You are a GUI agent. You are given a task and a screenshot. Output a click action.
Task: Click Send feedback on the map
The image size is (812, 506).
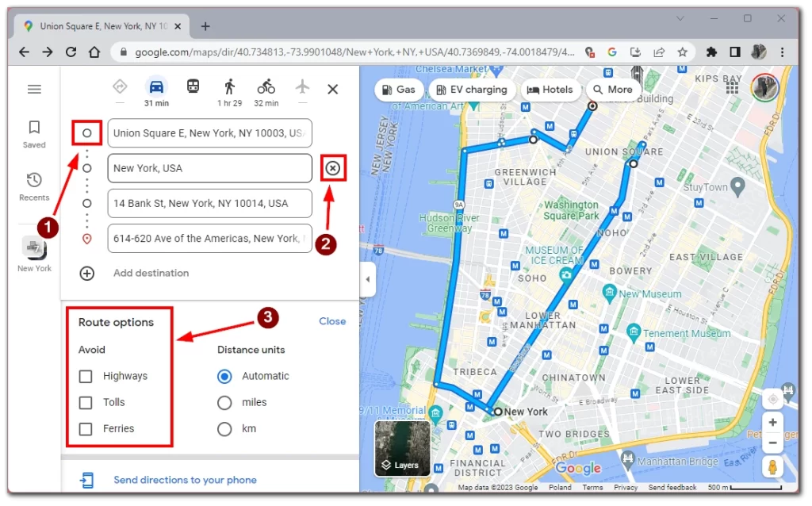click(672, 487)
